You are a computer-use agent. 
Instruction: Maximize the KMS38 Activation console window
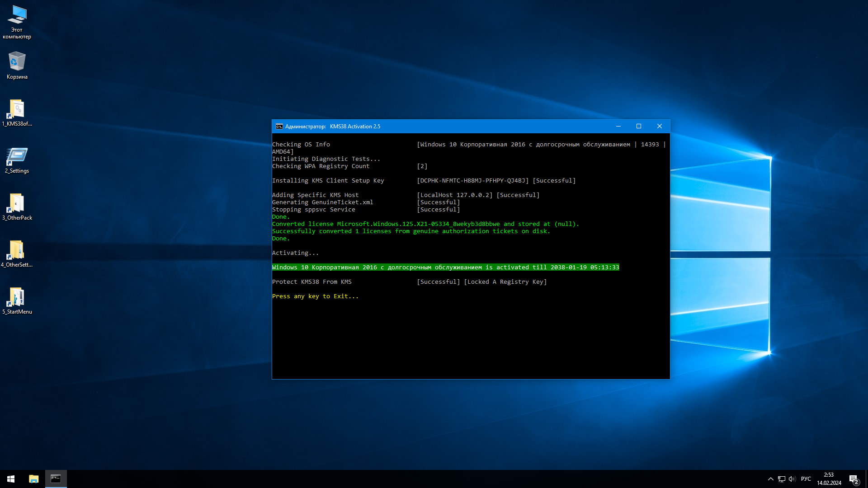[x=639, y=127]
